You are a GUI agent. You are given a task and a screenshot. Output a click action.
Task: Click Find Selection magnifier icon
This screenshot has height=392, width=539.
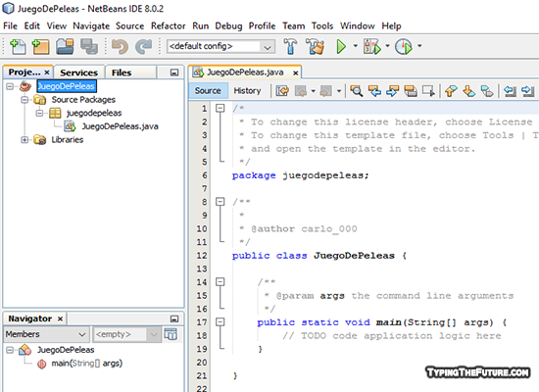point(357,91)
